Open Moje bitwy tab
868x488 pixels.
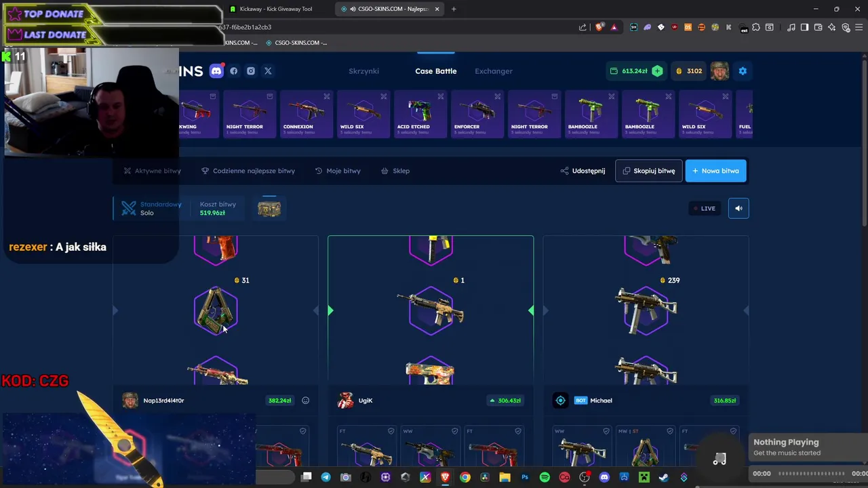coord(338,171)
